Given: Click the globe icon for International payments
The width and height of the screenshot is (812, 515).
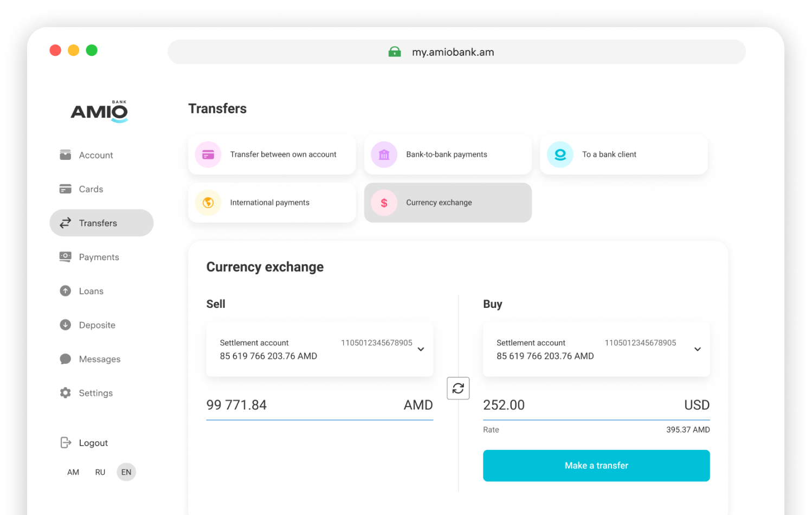Looking at the screenshot, I should tap(208, 203).
